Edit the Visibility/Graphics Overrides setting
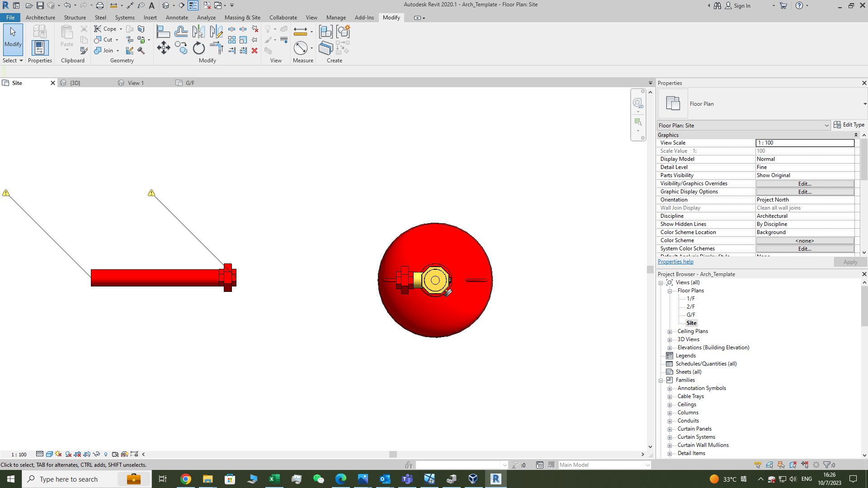This screenshot has height=488, width=868. [x=805, y=183]
